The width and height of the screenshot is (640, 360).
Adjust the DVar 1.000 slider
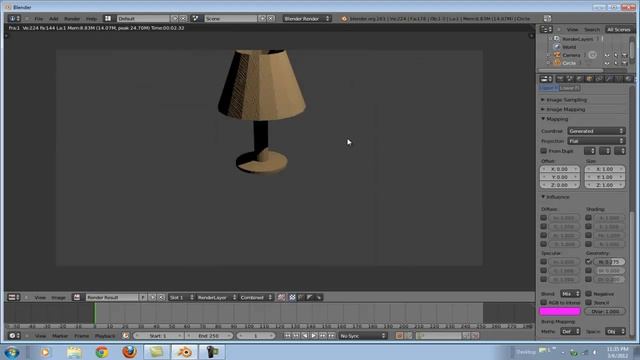[605, 311]
